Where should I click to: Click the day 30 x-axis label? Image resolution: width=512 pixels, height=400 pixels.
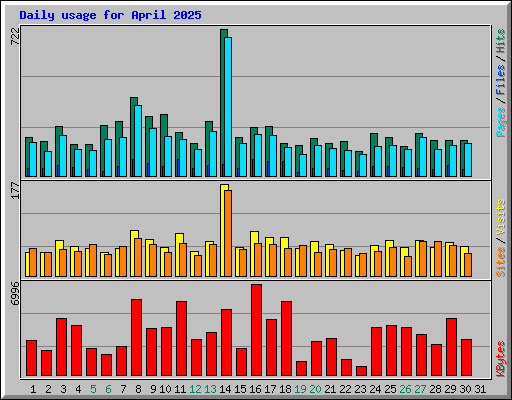465,389
